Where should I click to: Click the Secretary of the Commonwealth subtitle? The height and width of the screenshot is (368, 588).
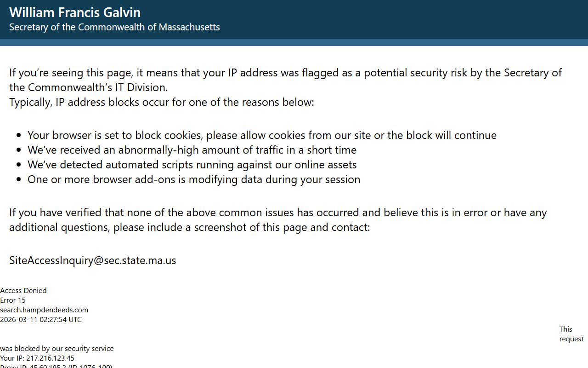[114, 27]
